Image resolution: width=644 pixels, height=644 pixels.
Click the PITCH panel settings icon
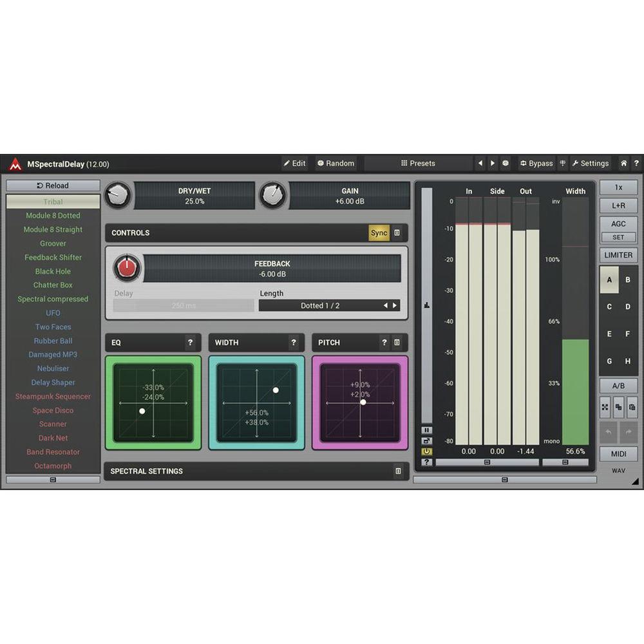point(397,343)
